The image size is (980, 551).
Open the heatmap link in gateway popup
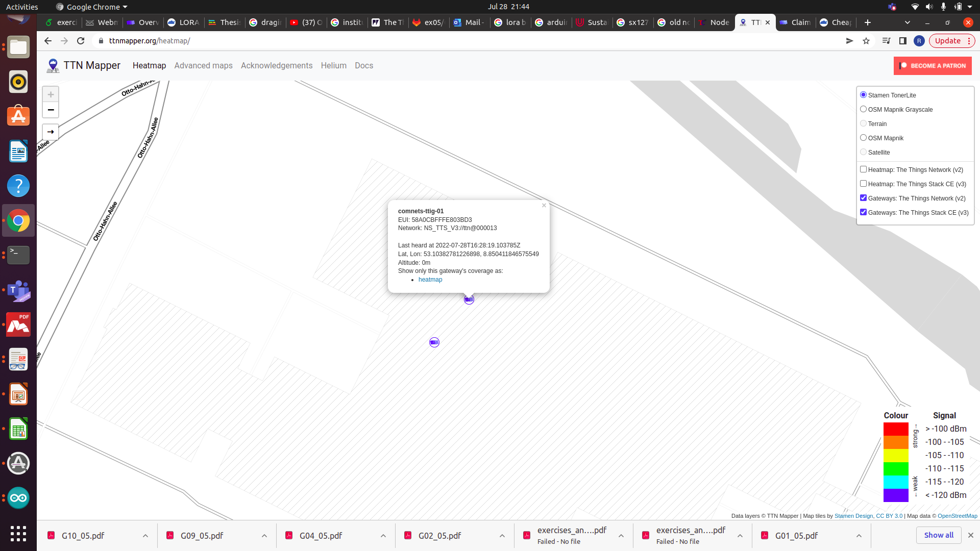point(430,280)
